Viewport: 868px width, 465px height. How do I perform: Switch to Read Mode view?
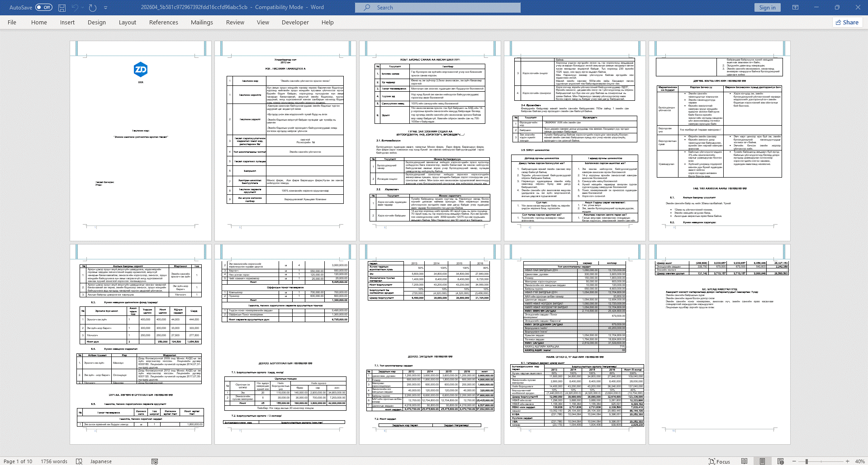744,461
